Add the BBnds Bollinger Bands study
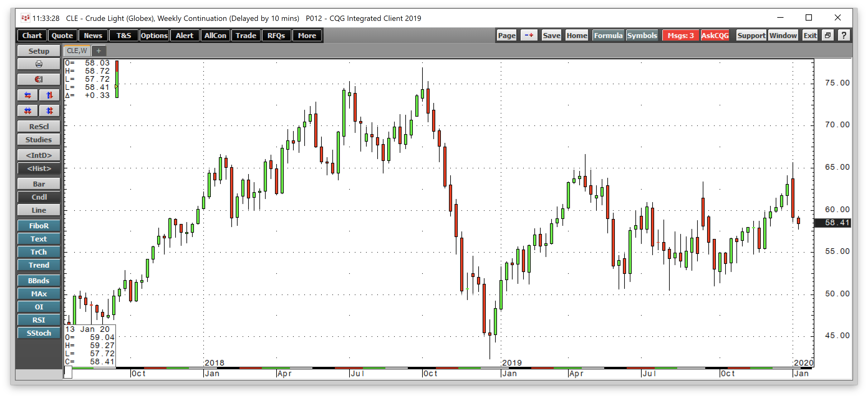 tap(39, 281)
